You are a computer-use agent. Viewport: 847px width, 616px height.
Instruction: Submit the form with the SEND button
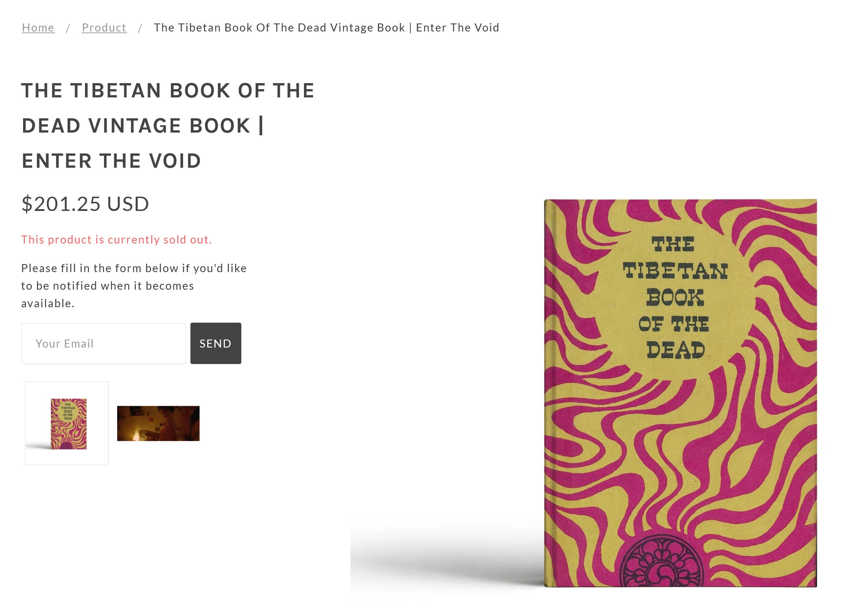click(216, 343)
